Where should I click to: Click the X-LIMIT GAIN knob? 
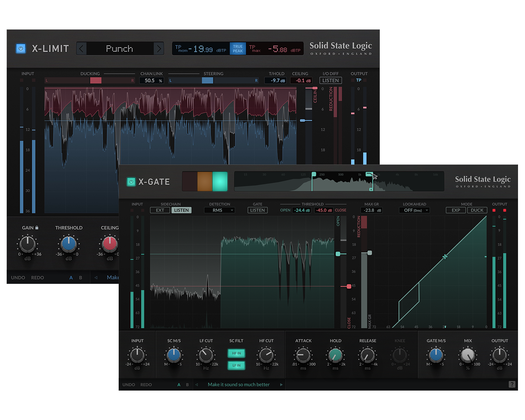tap(28, 244)
